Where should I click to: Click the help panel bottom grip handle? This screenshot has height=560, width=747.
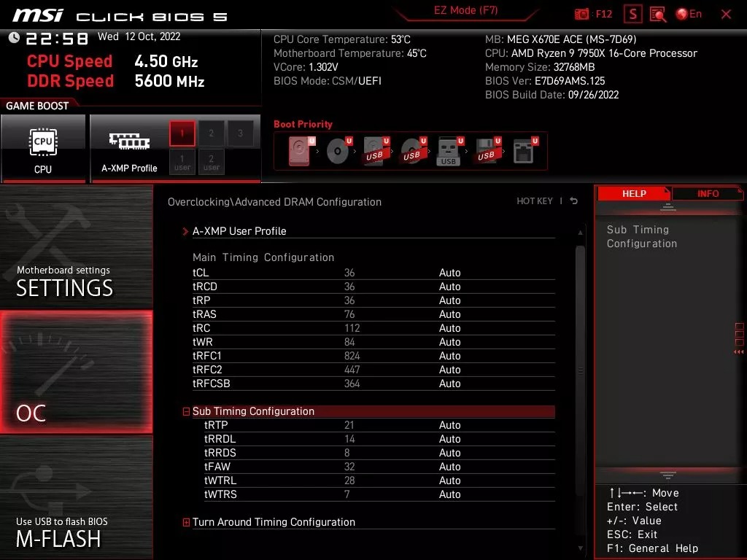pyautogui.click(x=668, y=475)
